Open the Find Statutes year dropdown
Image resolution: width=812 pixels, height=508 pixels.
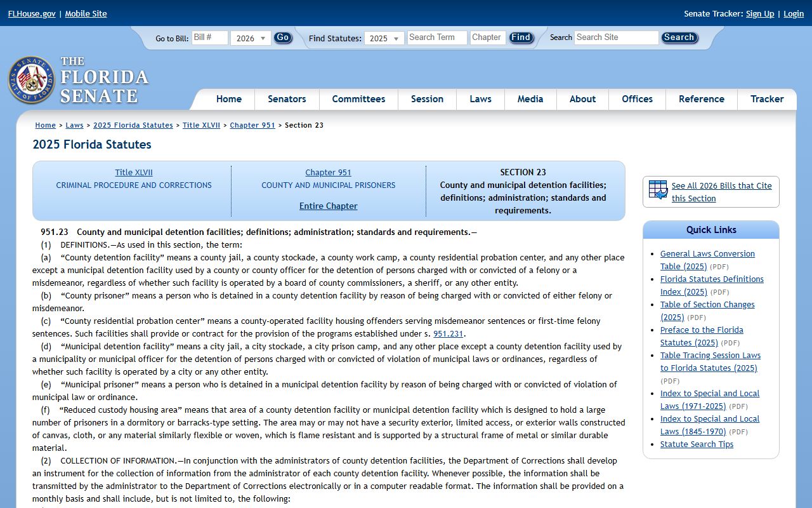coord(384,38)
